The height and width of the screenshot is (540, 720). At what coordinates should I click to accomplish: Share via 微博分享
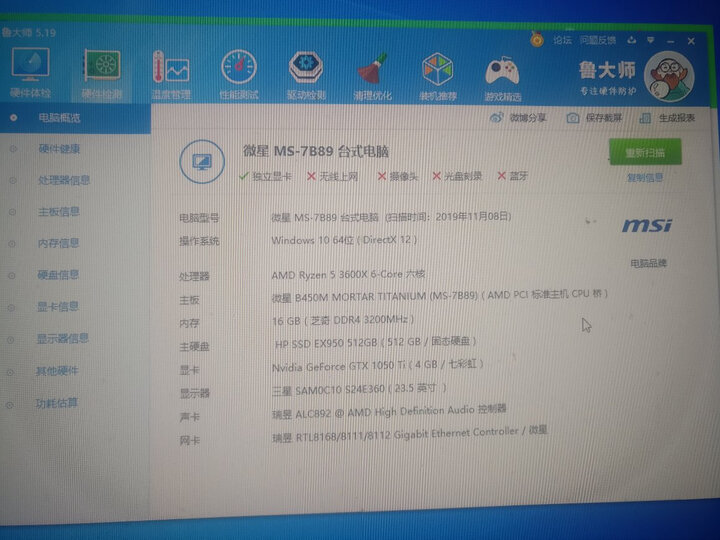518,118
